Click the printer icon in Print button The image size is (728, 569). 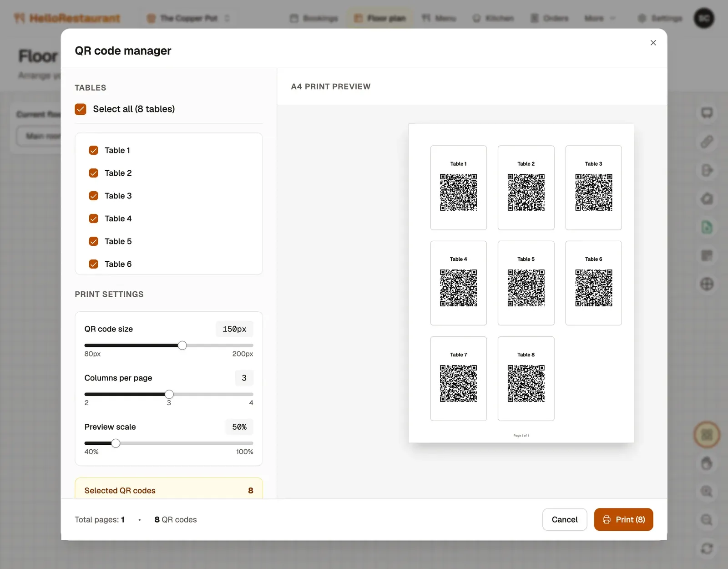pos(607,519)
